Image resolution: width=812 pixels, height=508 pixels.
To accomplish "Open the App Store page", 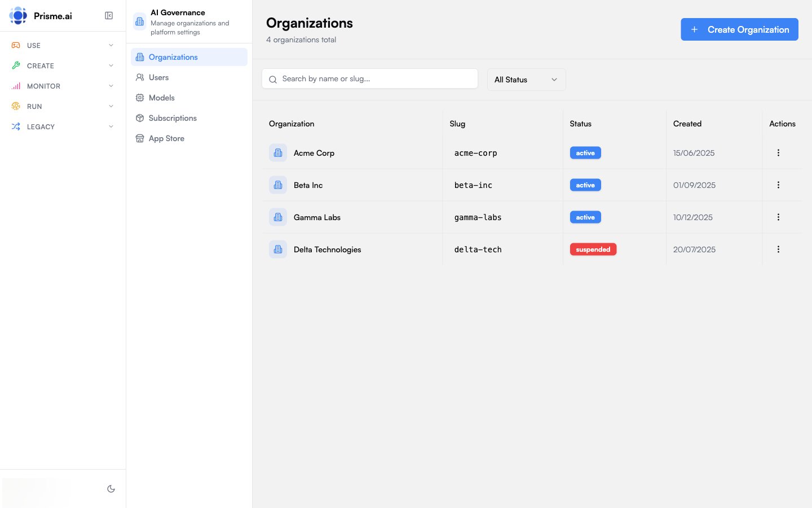I will point(189,138).
